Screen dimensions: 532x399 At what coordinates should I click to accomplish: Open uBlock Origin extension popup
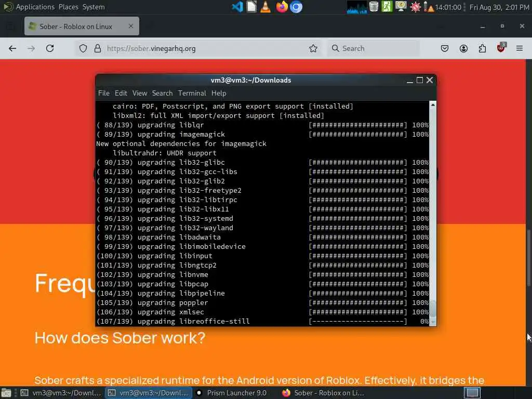(x=501, y=48)
